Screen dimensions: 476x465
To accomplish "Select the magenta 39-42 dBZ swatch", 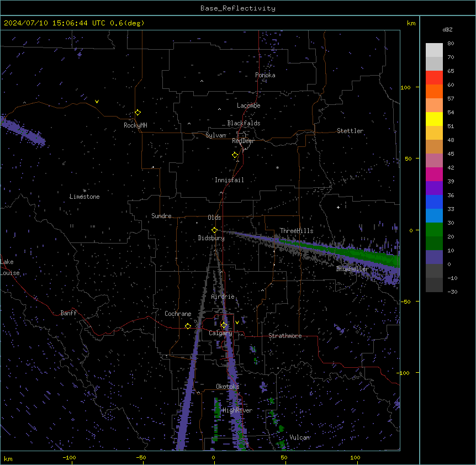I will point(434,174).
